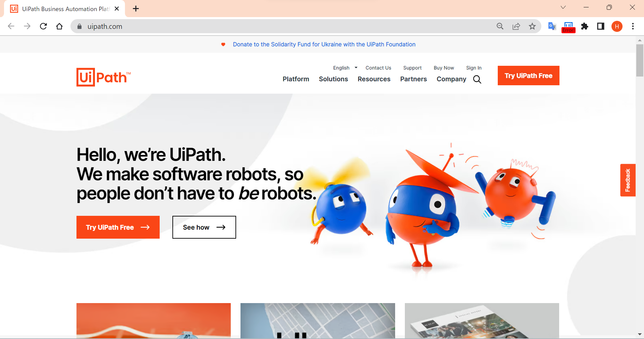This screenshot has height=339, width=644.
Task: Open the tab search chevron dropdown
Action: coord(563,7)
